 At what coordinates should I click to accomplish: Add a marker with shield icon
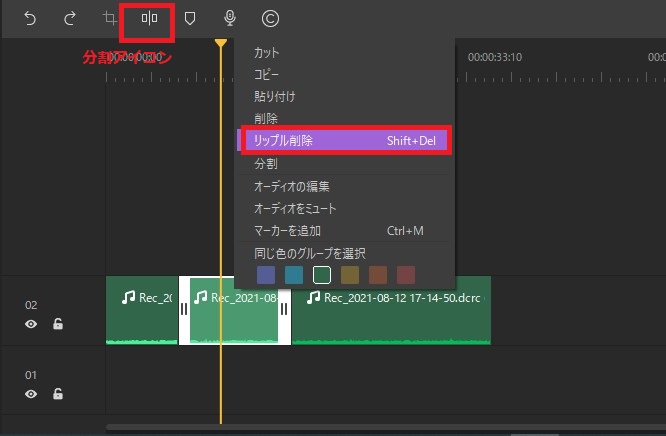[190, 18]
